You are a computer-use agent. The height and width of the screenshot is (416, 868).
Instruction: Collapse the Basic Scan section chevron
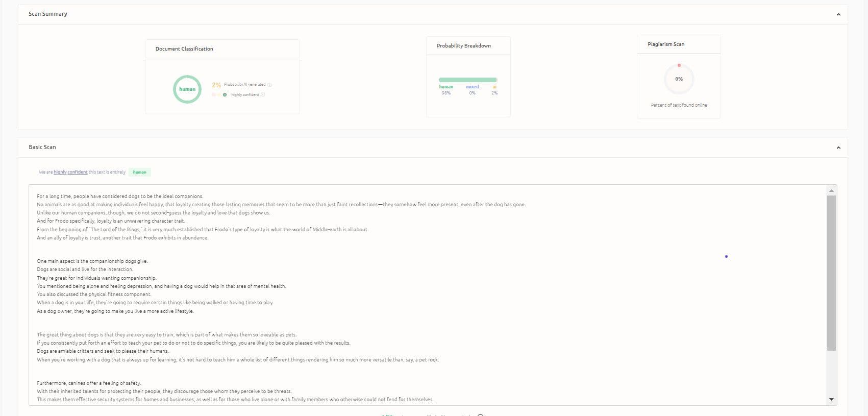838,148
